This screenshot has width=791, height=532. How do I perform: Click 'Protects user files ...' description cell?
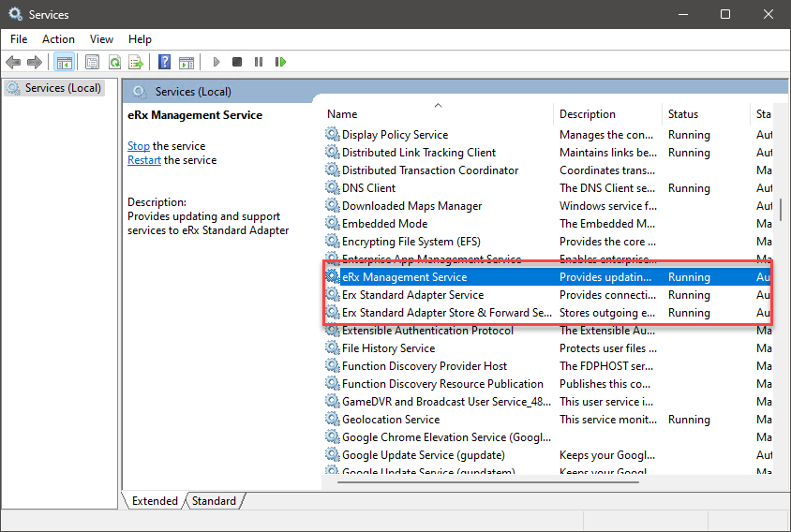[608, 347]
